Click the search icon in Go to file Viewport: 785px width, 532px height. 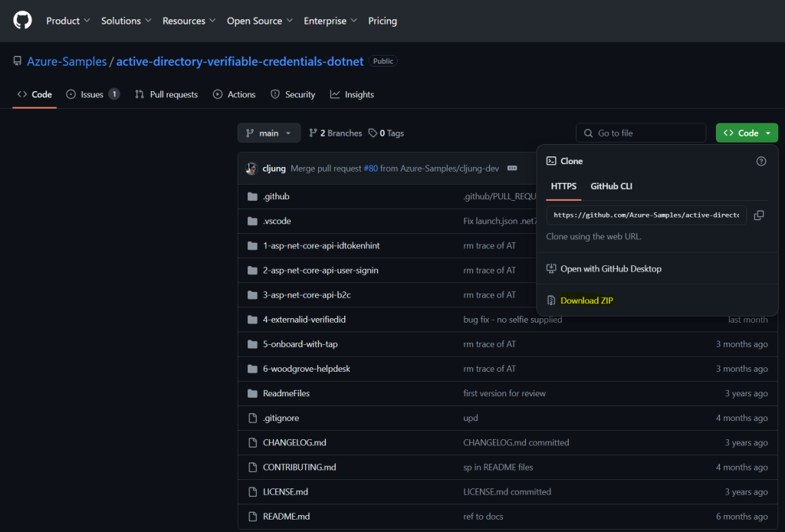(588, 133)
